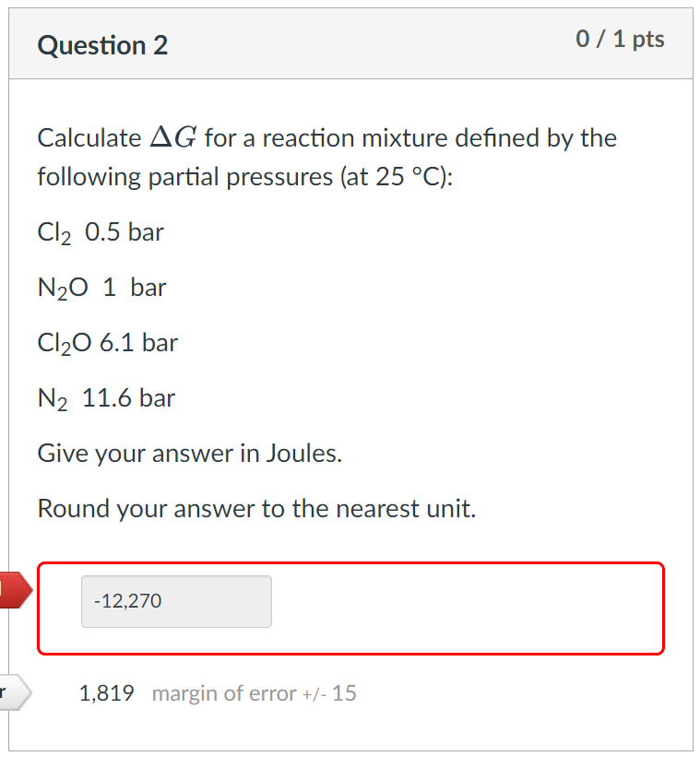Click the 0 / 1 pts score label
Viewport: 700px width, 768px height.
coord(621,39)
